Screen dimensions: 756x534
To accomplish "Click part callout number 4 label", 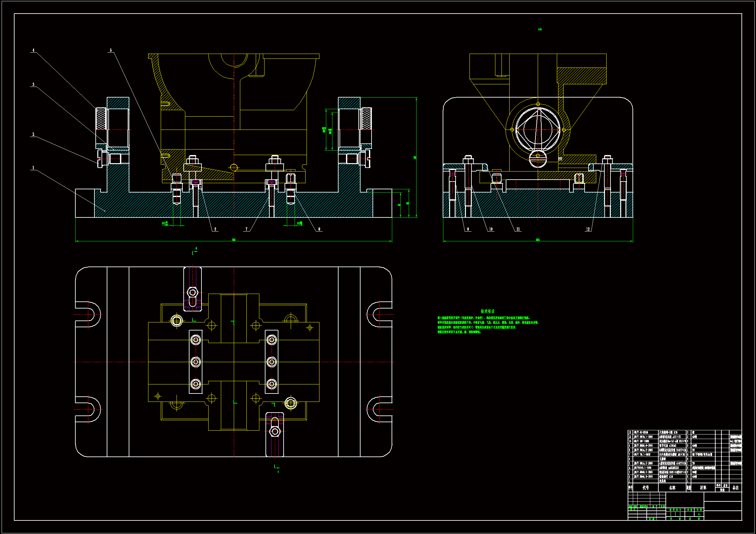I will (x=33, y=50).
